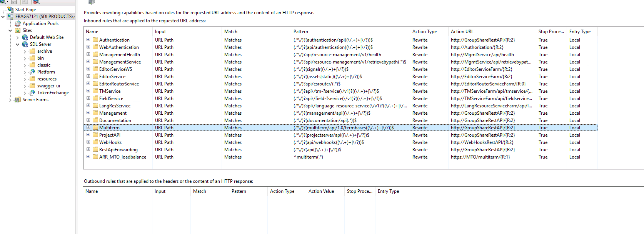Click the Start Page icon

10,9
